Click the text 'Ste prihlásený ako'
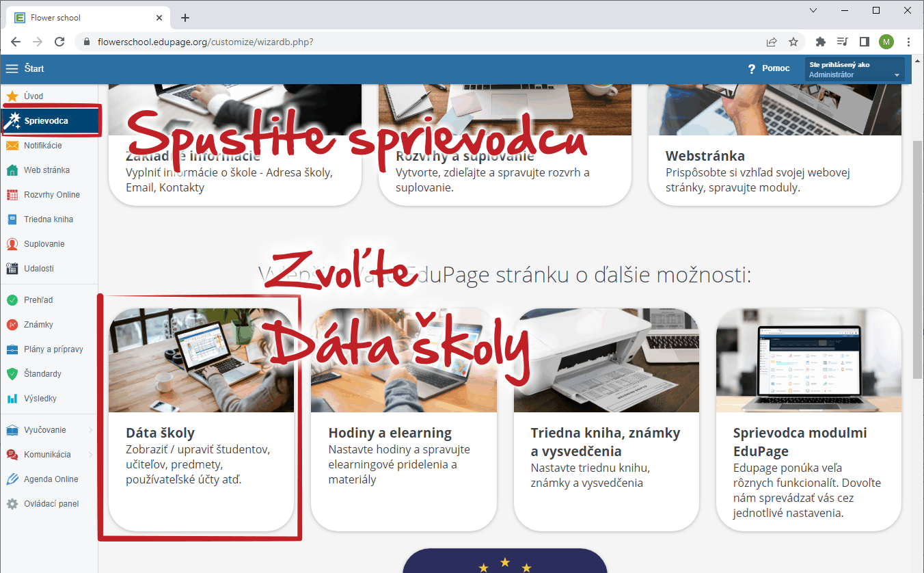The width and height of the screenshot is (924, 573). pos(839,65)
